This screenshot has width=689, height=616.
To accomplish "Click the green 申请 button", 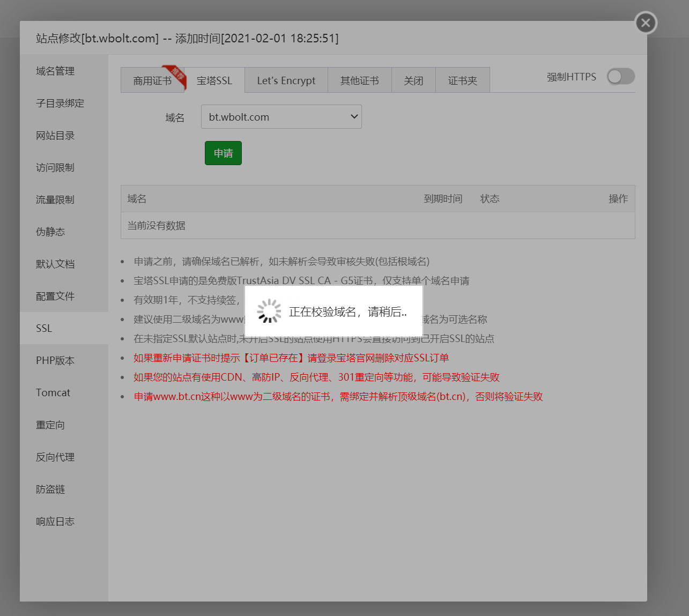I will 223,153.
